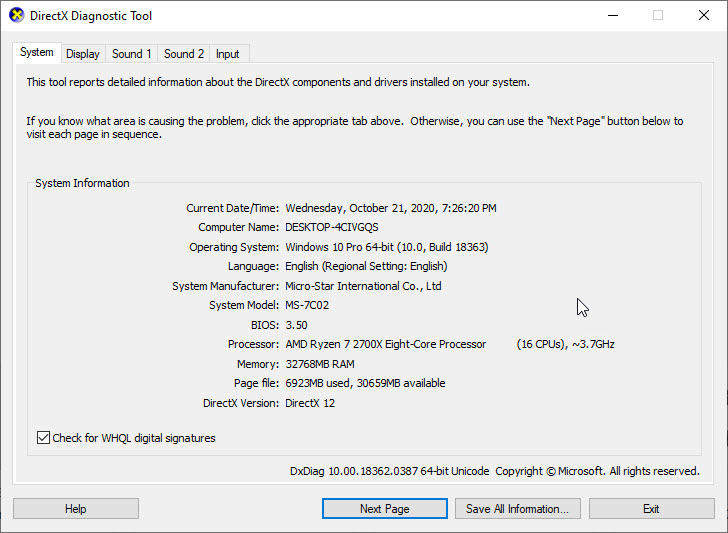This screenshot has height=533, width=728.
Task: Click the BIOS value 3.50
Action: [x=296, y=325]
